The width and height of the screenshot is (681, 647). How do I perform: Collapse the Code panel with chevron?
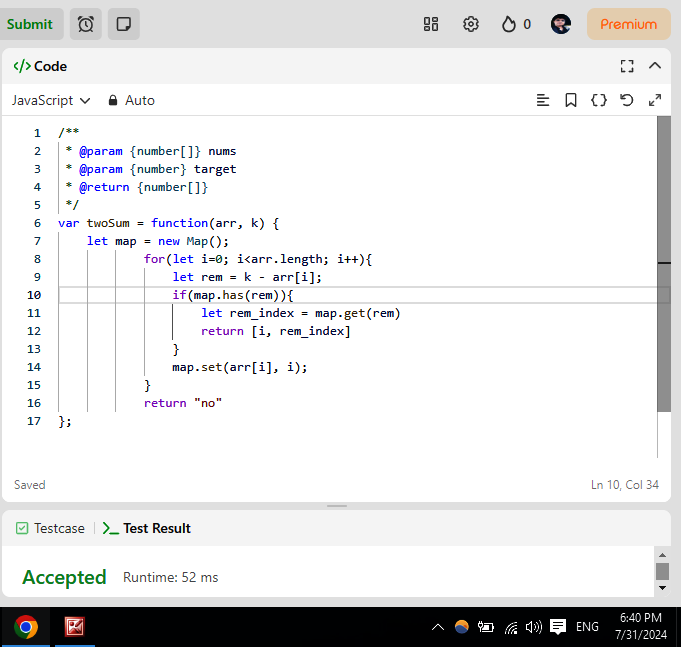pyautogui.click(x=655, y=66)
